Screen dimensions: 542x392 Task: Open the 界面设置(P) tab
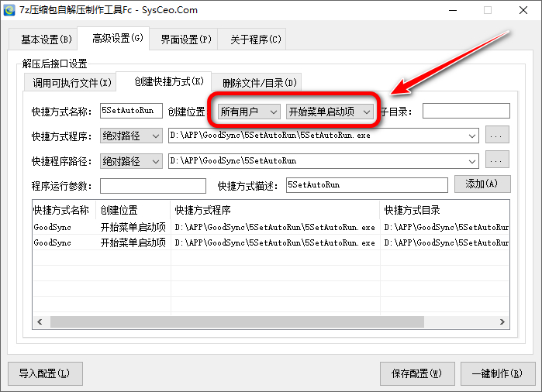click(x=184, y=40)
